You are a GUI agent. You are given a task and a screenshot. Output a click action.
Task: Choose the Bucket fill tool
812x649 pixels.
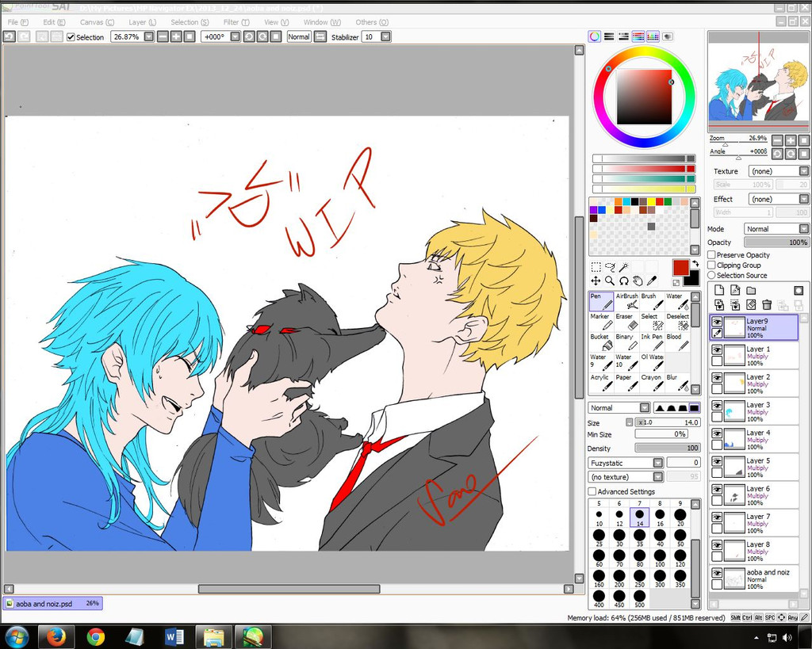click(601, 342)
